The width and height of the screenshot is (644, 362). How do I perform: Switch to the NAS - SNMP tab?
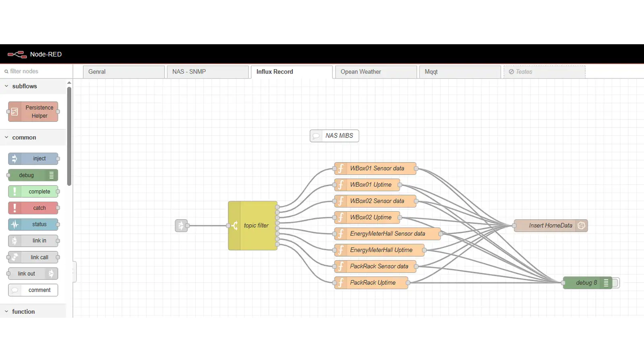point(207,72)
